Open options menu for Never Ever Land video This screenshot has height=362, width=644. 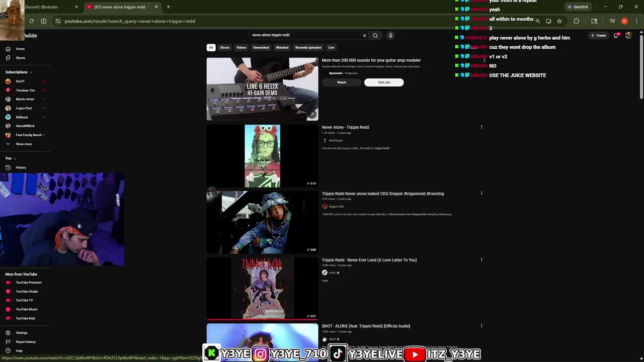(x=481, y=259)
